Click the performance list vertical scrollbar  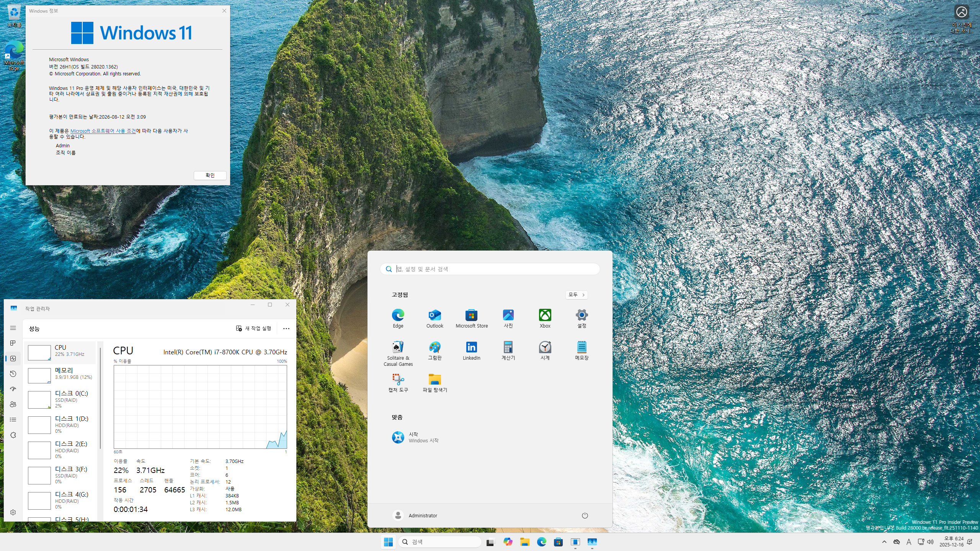tap(100, 398)
